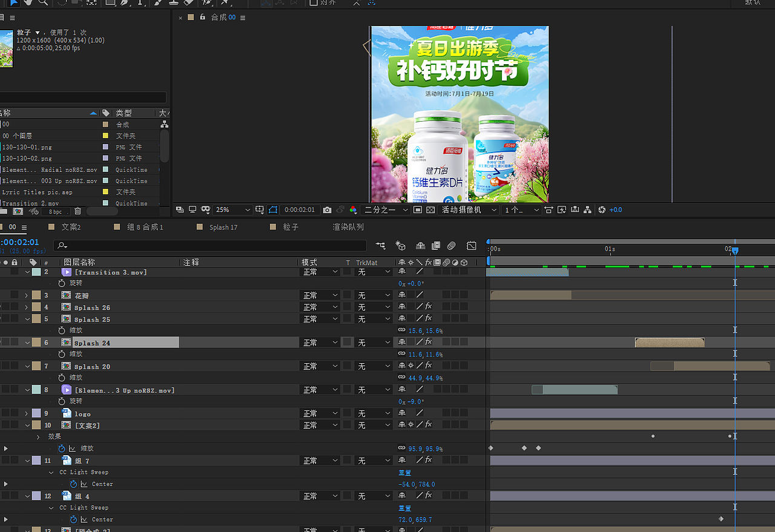
Task: Click the 8 bpc color depth button
Action: point(56,212)
